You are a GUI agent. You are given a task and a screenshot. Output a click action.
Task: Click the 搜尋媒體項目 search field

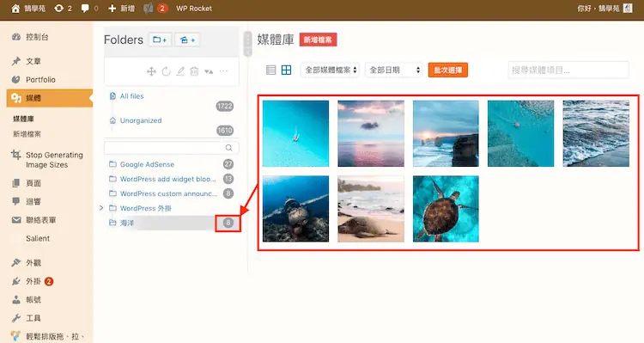coord(568,70)
